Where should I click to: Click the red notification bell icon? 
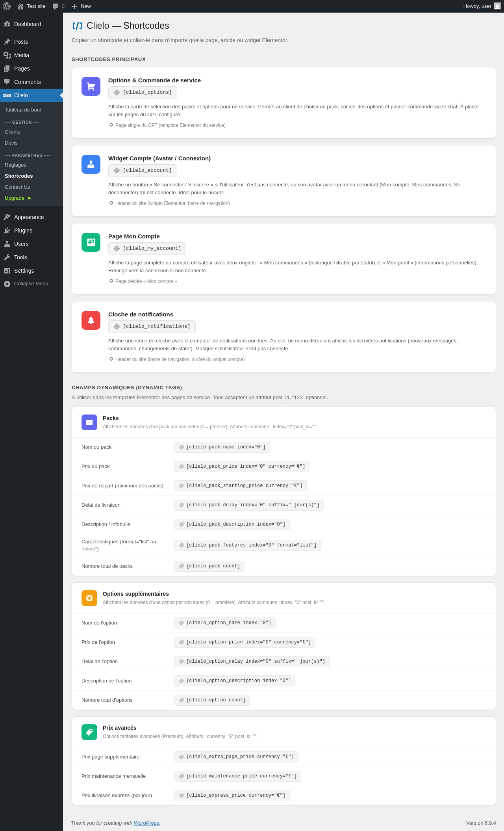point(91,320)
